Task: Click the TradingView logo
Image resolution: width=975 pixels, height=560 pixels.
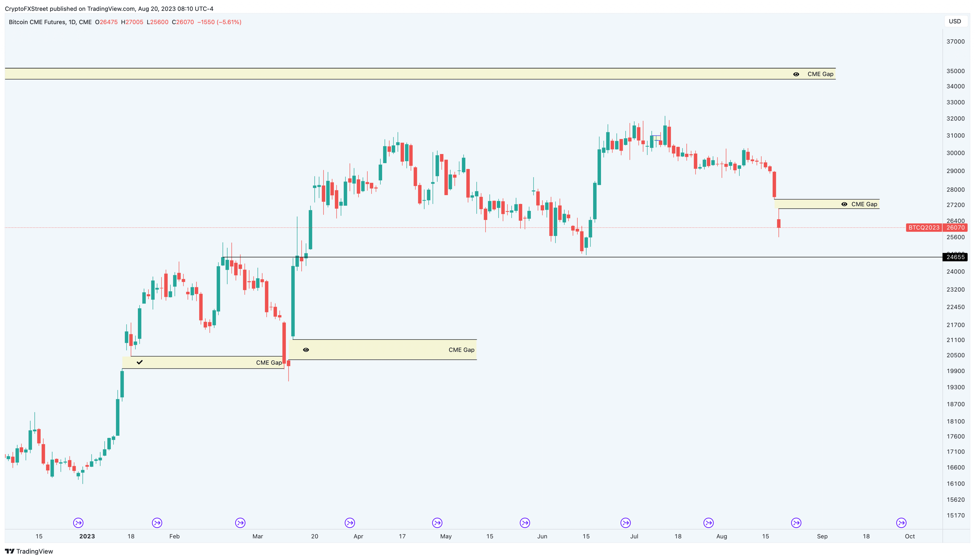Action: pyautogui.click(x=29, y=551)
